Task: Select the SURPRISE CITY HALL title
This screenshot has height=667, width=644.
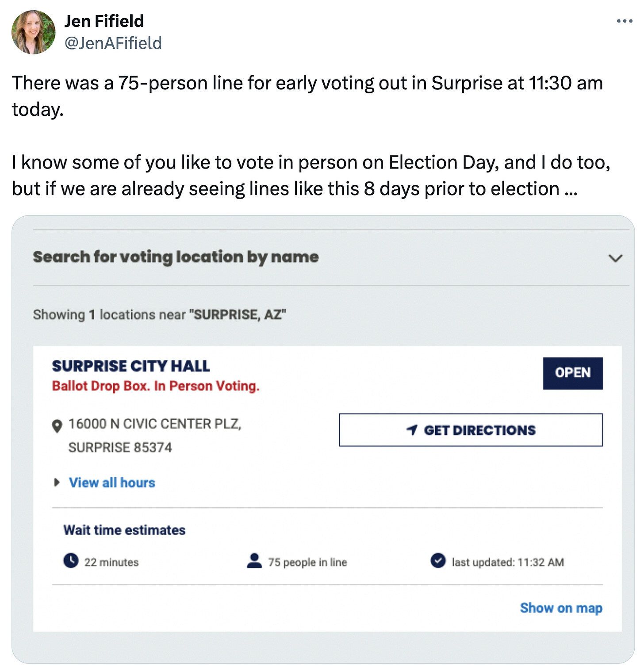Action: pos(131,366)
